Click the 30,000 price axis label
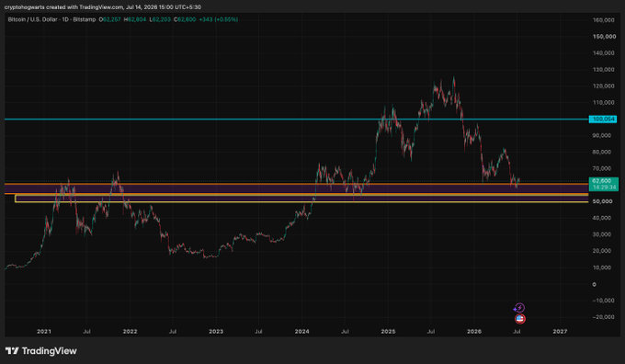The image size is (625, 364). [x=601, y=234]
